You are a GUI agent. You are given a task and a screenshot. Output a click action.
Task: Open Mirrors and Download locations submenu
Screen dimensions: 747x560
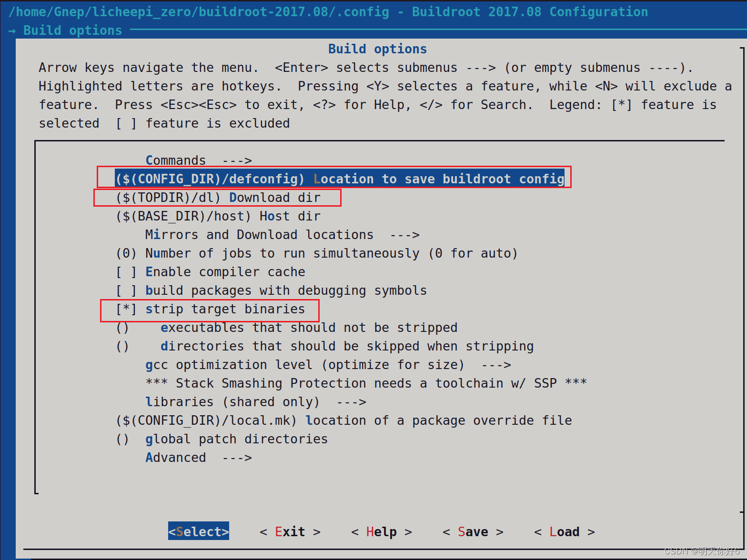[283, 235]
